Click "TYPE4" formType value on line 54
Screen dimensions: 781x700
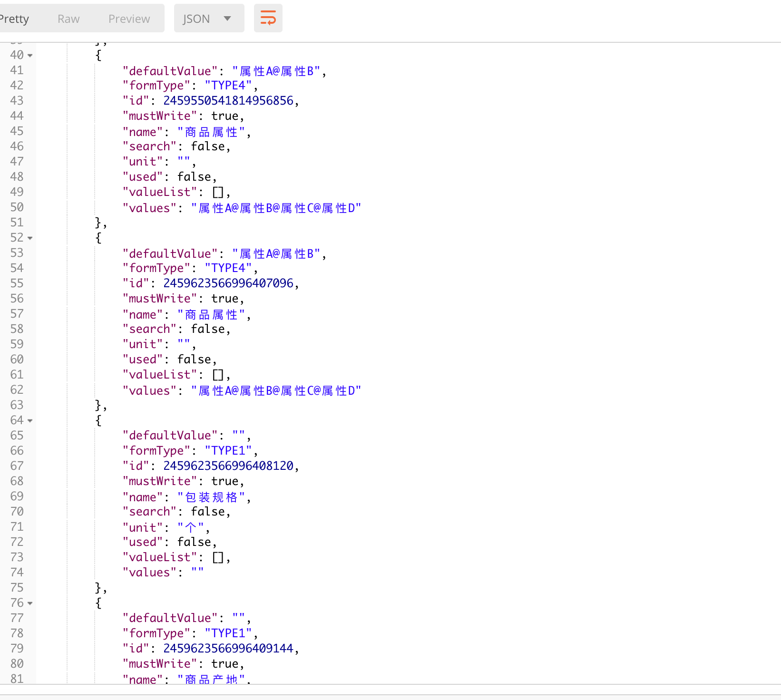[228, 268]
